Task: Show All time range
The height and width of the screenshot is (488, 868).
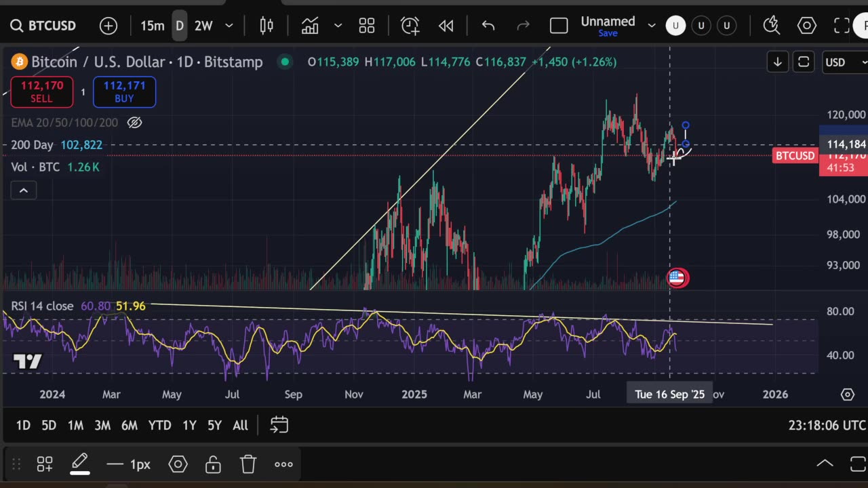Action: [x=240, y=425]
